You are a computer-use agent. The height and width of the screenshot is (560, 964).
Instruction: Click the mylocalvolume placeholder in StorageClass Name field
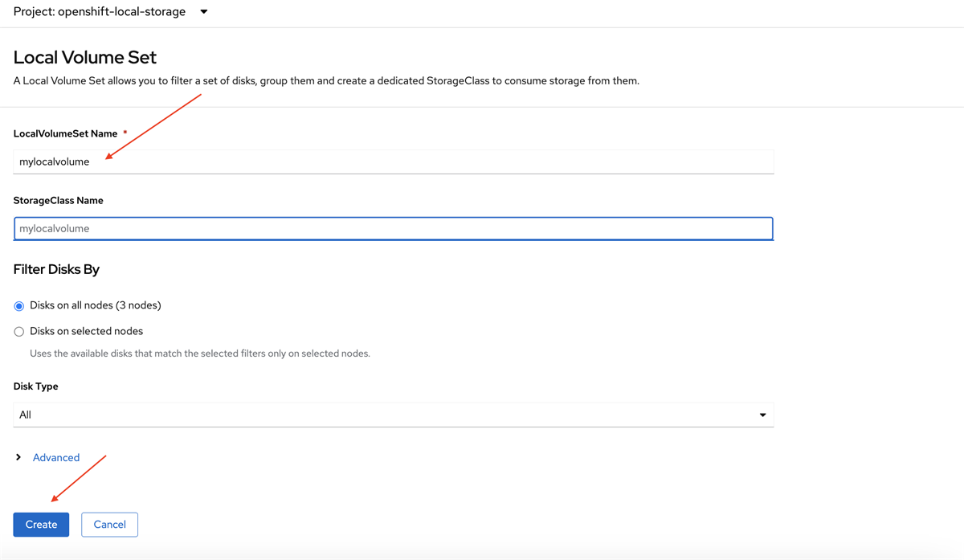pos(54,228)
